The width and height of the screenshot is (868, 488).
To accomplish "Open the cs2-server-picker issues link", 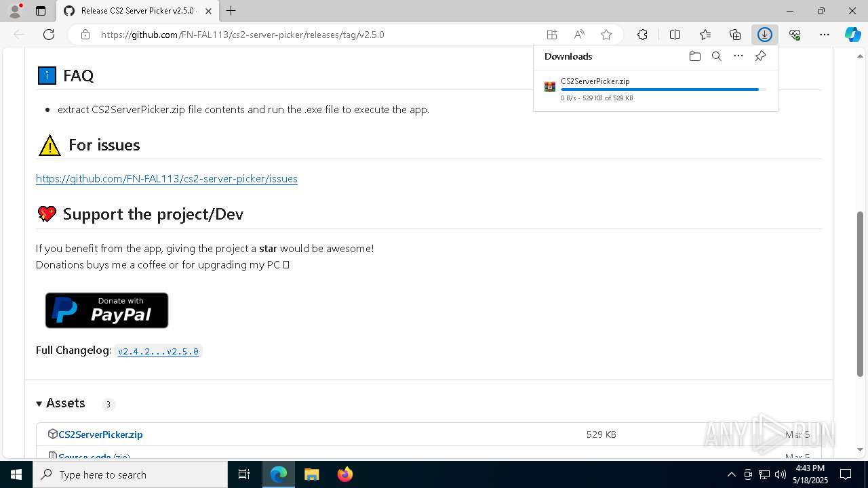I will click(x=167, y=179).
